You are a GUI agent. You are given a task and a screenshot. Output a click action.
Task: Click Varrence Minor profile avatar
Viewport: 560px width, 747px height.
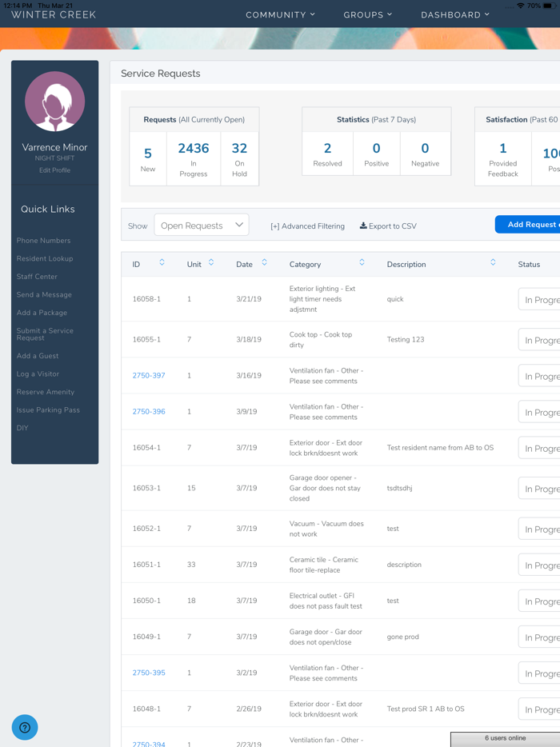[54, 102]
